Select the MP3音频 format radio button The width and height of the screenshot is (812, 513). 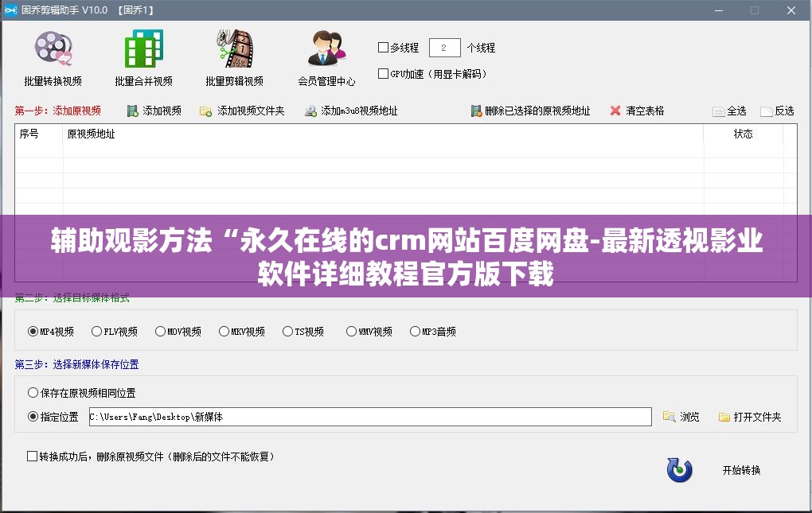click(x=415, y=332)
